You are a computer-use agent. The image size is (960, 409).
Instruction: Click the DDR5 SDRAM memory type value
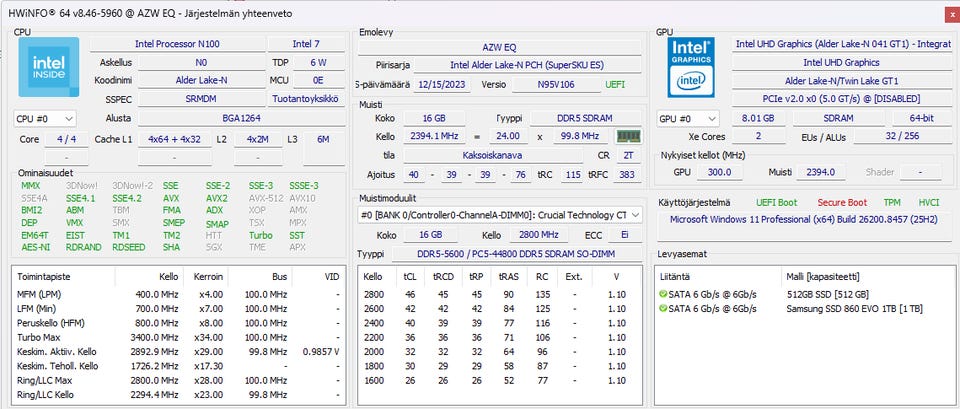585,118
